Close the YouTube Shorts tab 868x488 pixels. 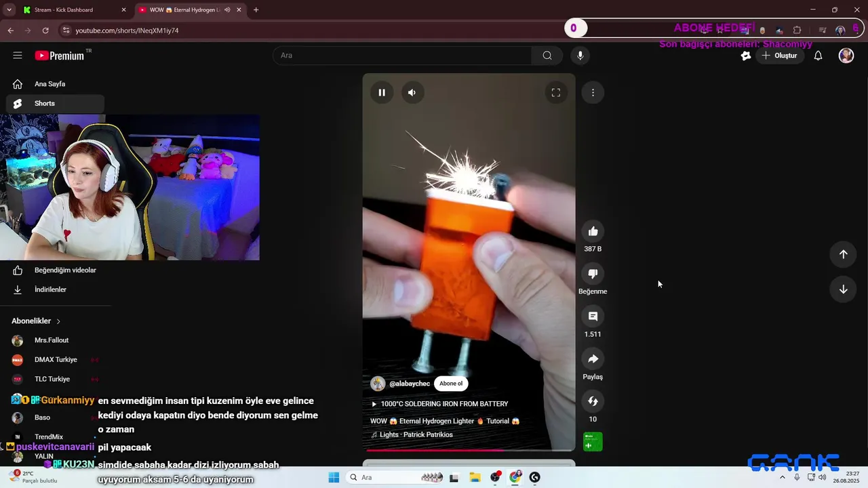pos(239,10)
